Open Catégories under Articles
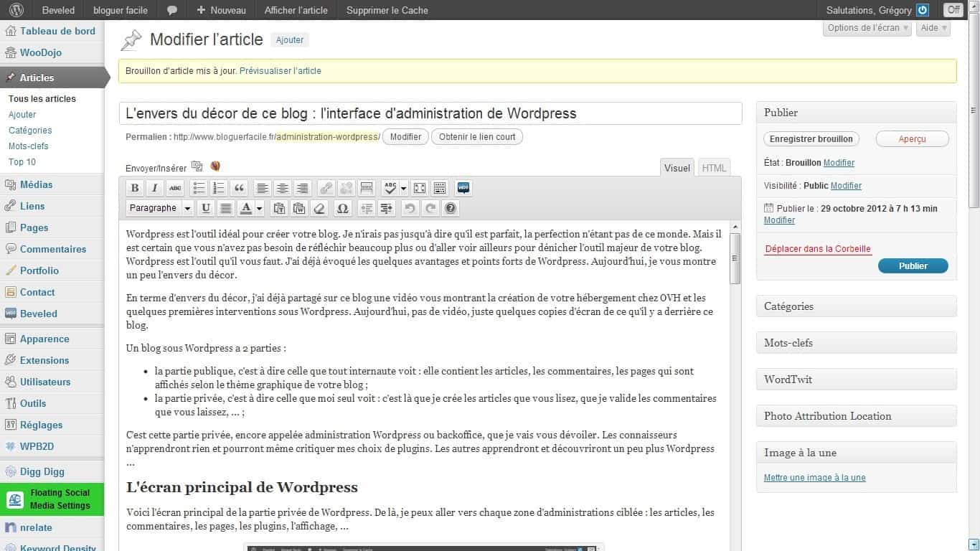 (x=30, y=131)
